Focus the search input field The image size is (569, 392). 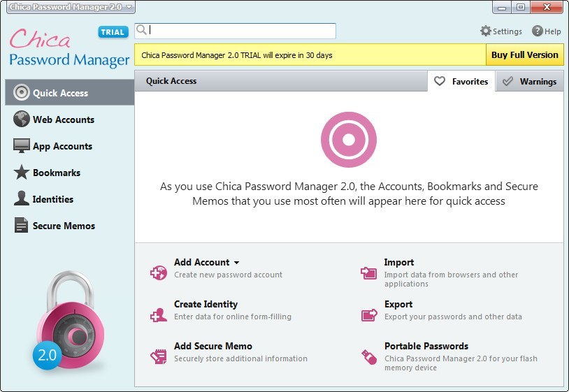coord(235,31)
